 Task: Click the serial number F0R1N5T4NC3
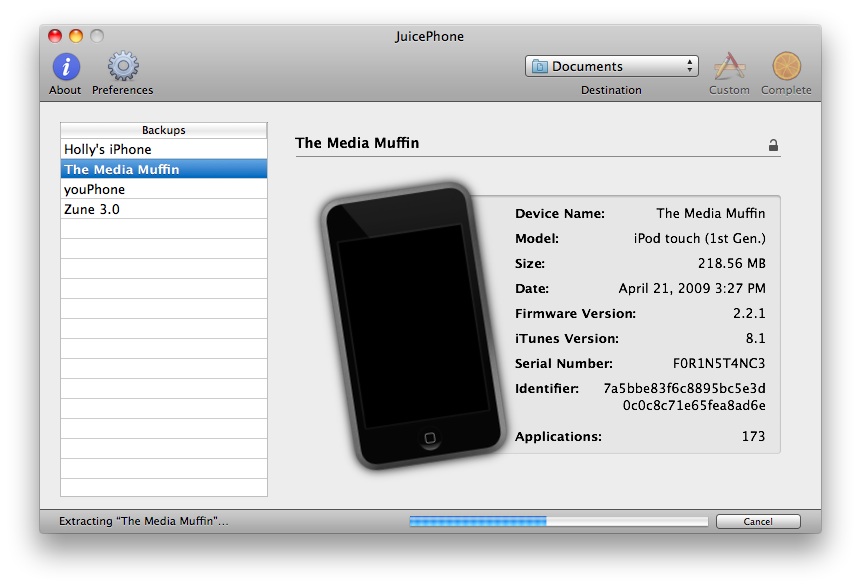[x=719, y=363]
